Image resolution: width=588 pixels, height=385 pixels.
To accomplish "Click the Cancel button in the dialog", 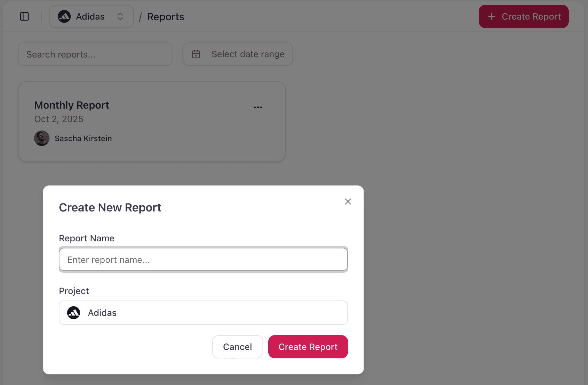I will [x=237, y=347].
